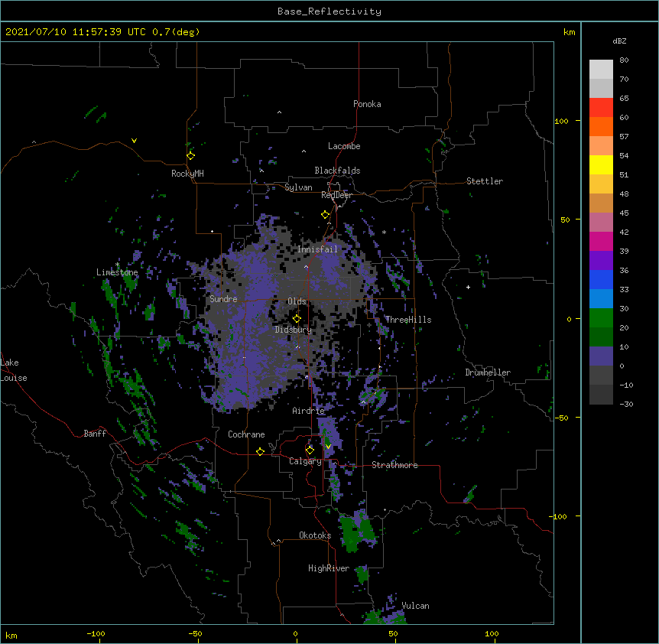Select the violet 36-39 dBZ legend swatch

pyautogui.click(x=601, y=261)
